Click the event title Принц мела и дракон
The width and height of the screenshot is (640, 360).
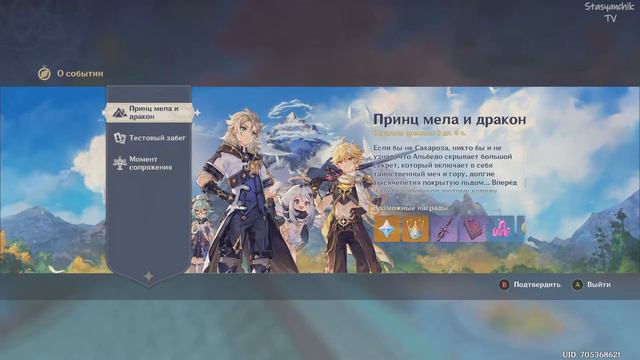click(449, 119)
